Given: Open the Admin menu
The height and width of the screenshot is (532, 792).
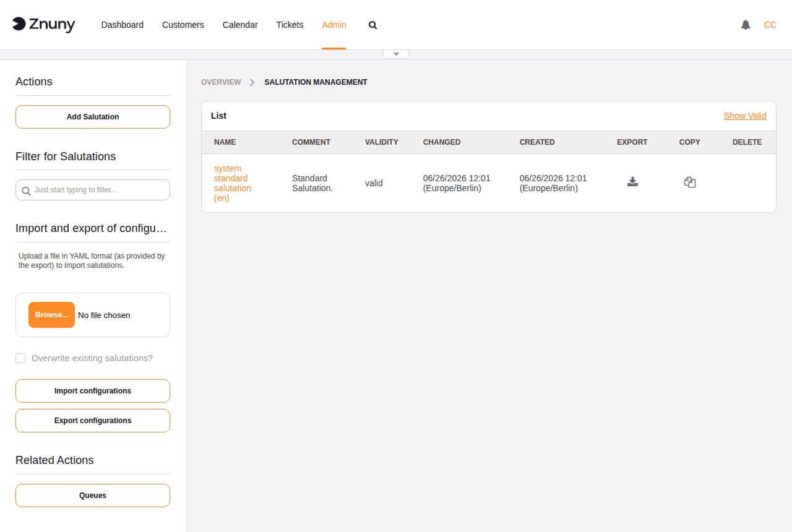Looking at the screenshot, I should (x=334, y=25).
